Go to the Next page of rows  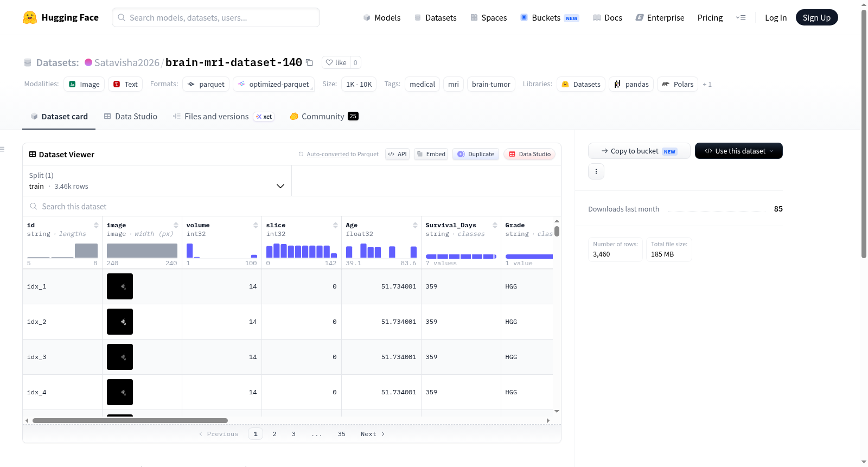373,434
